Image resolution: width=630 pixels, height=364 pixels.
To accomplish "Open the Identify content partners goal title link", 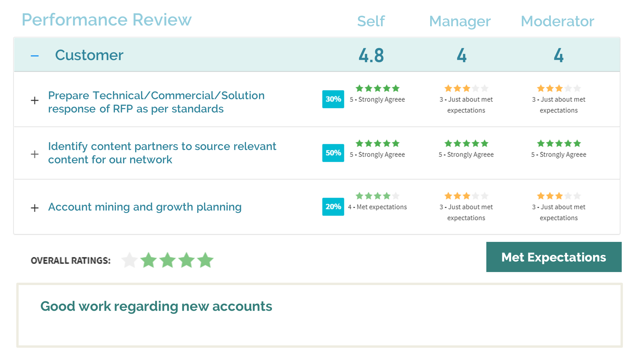I will coord(162,153).
